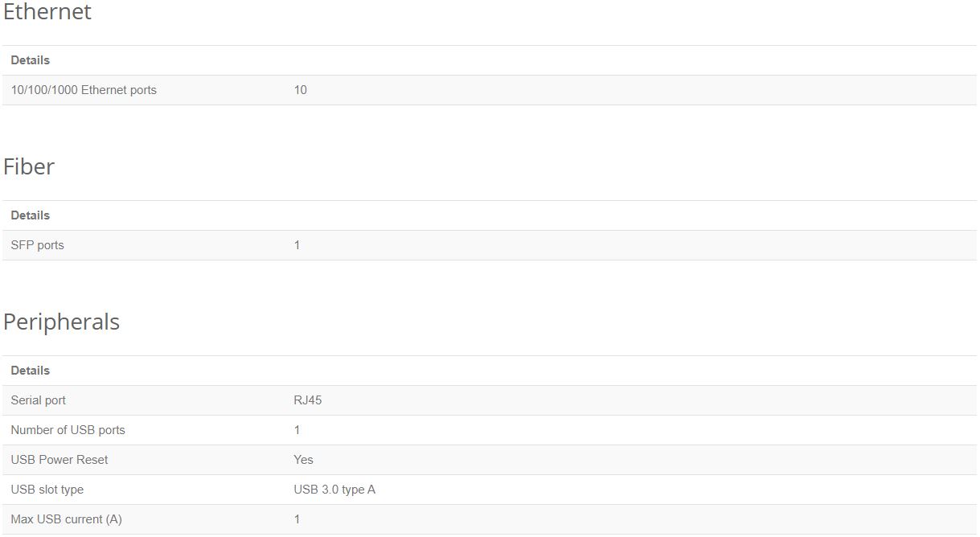980x537 pixels.
Task: Click the Ethernet section heading
Action: (47, 12)
